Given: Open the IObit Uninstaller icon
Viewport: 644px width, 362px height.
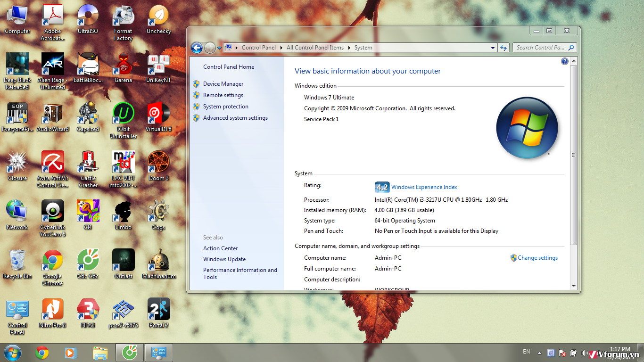Looking at the screenshot, I should pyautogui.click(x=124, y=120).
